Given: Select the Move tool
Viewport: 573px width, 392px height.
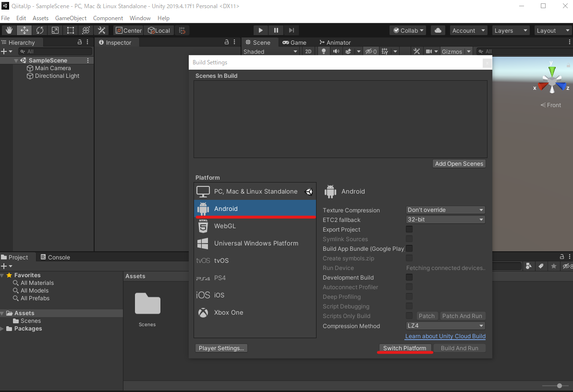Looking at the screenshot, I should (x=24, y=30).
